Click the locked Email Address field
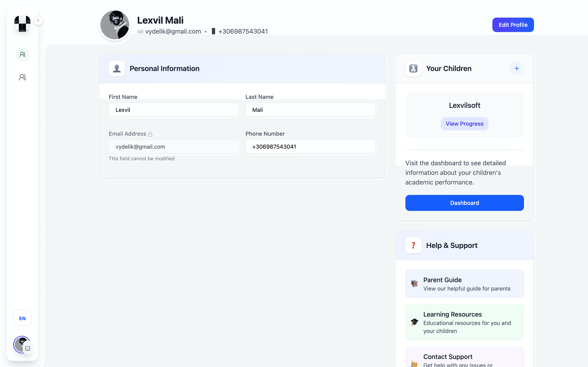Screen dimensions: 588x367 click(174, 147)
